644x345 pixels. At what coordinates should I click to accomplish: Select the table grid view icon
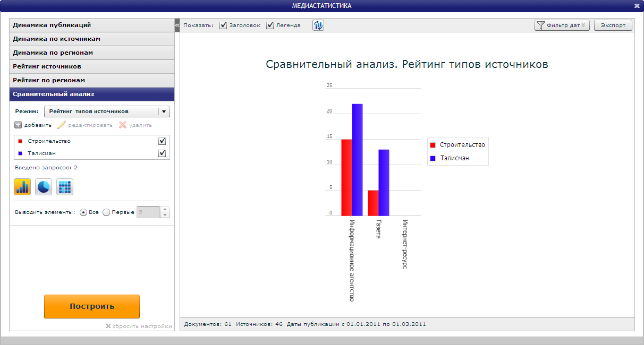(65, 187)
